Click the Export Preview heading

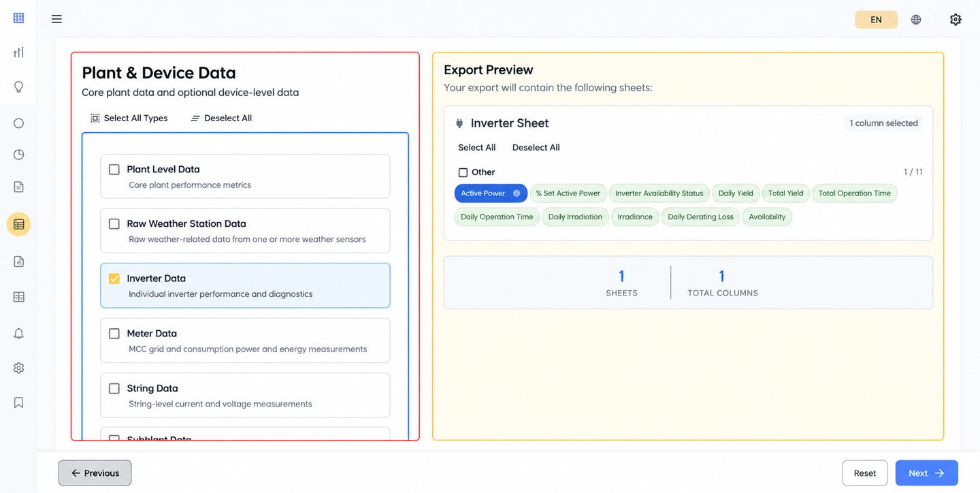[x=488, y=70]
